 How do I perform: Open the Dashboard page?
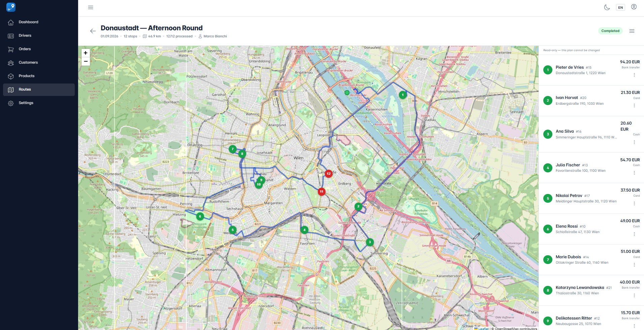pyautogui.click(x=39, y=22)
